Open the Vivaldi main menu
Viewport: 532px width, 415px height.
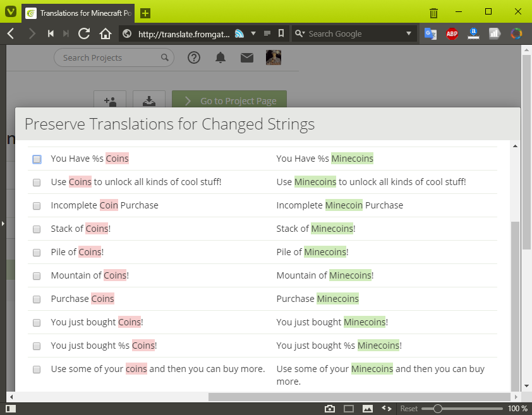click(11, 12)
